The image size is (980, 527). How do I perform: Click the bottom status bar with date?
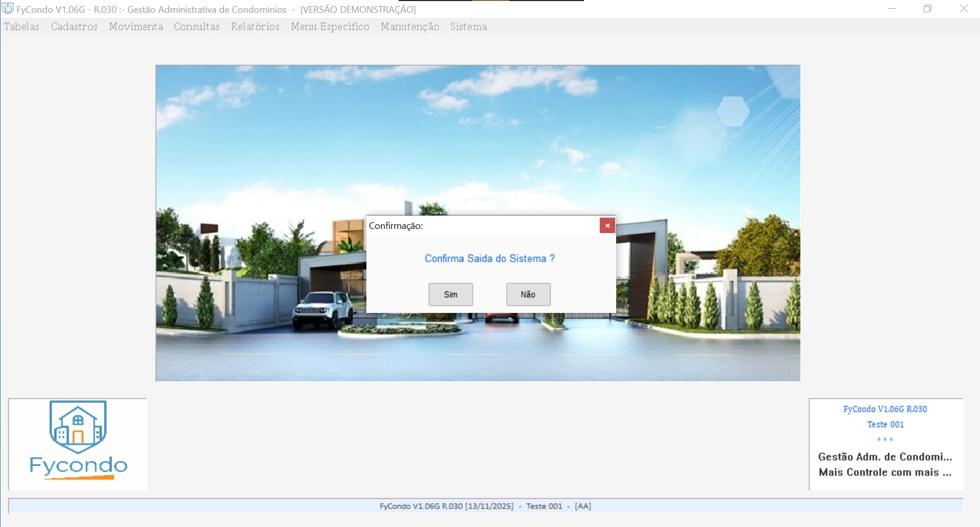(485, 506)
